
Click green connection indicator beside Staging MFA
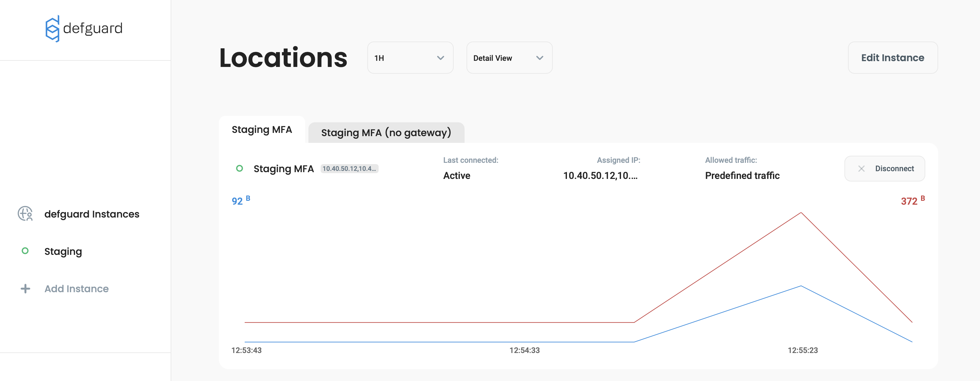coord(239,168)
